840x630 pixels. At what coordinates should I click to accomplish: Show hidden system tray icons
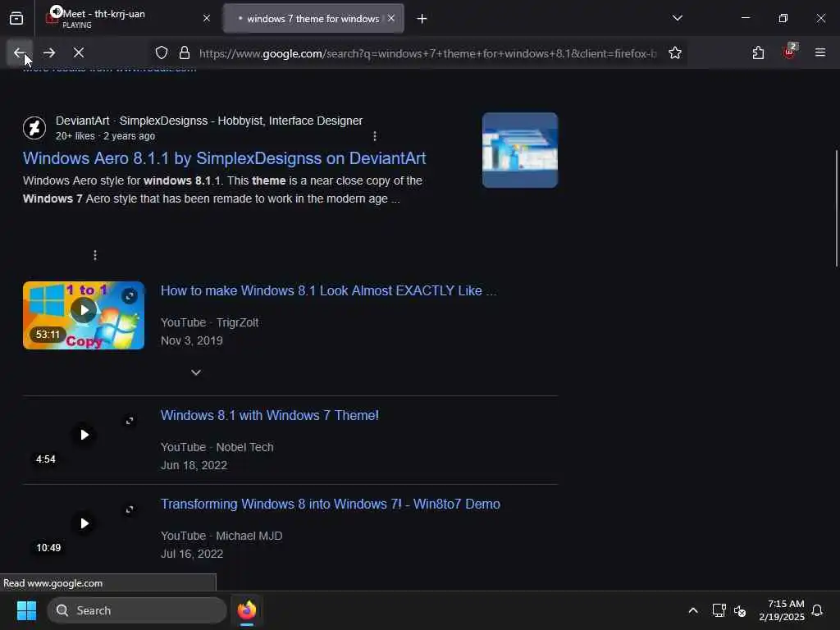692,610
